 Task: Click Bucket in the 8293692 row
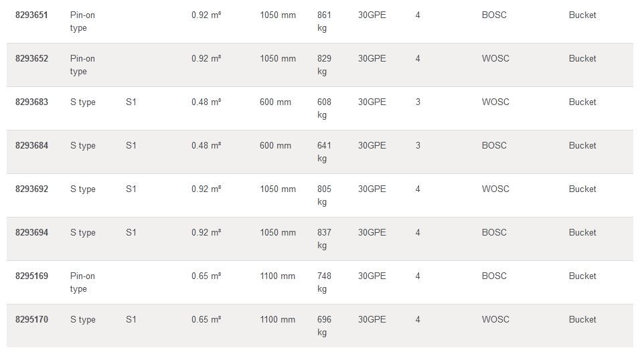click(582, 189)
